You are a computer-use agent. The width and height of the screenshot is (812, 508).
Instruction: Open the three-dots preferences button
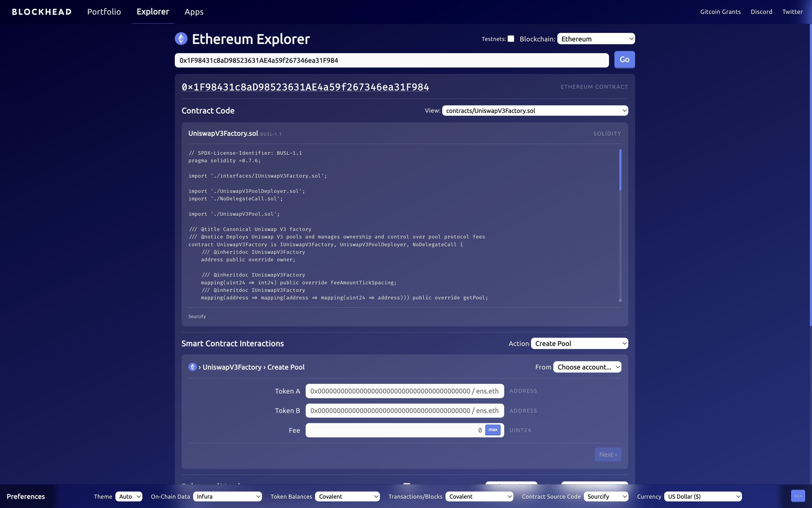click(x=798, y=496)
